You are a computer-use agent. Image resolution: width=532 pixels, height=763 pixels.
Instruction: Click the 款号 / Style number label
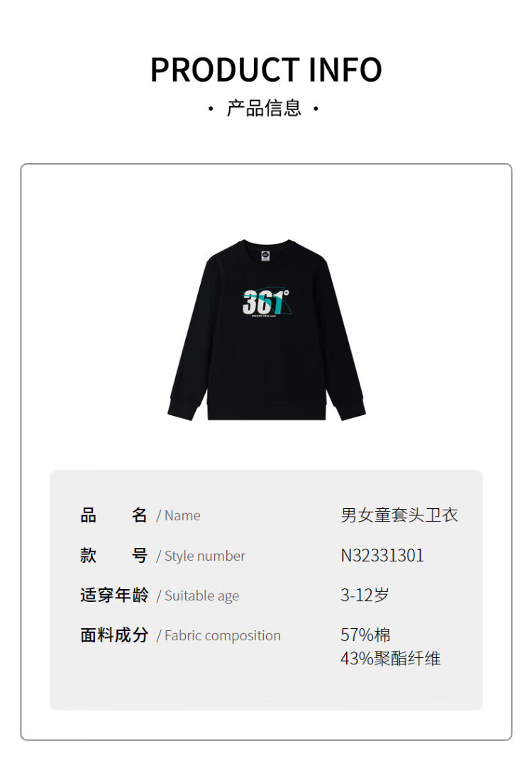click(162, 555)
